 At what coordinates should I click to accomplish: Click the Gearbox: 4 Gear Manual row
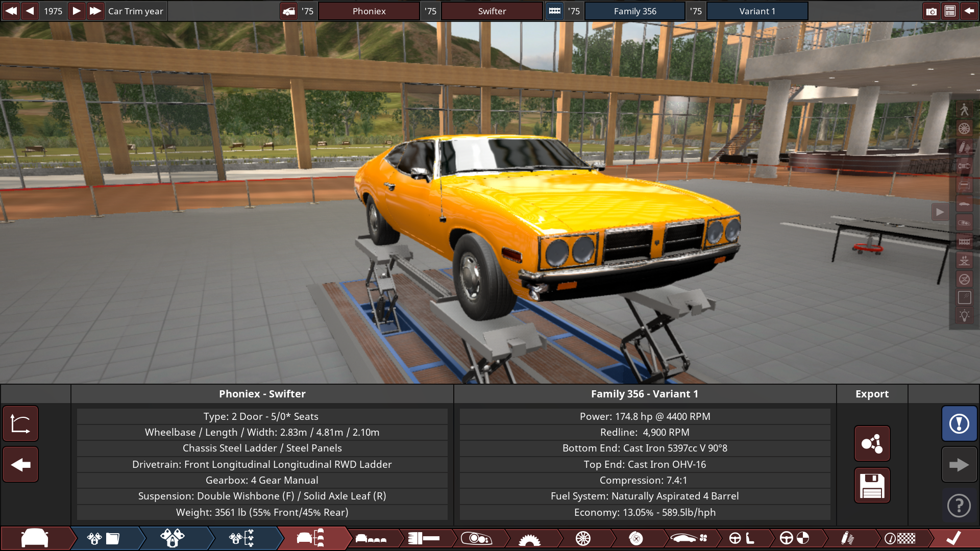[x=262, y=480]
